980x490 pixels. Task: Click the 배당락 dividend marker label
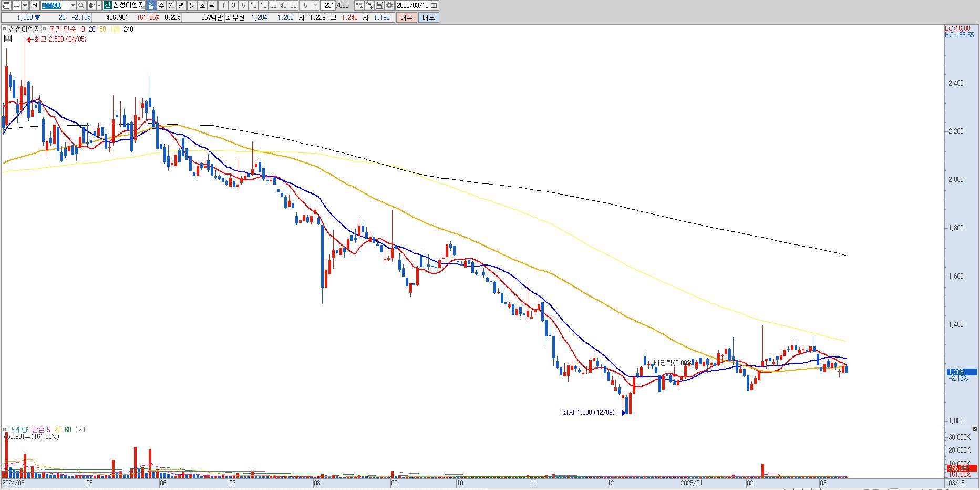672,363
